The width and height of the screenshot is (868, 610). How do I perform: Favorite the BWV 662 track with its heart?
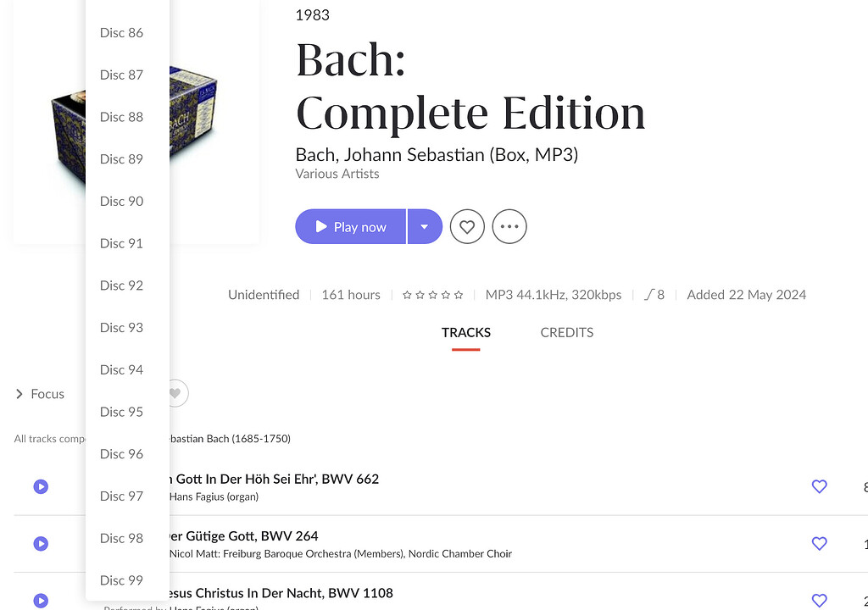point(819,486)
